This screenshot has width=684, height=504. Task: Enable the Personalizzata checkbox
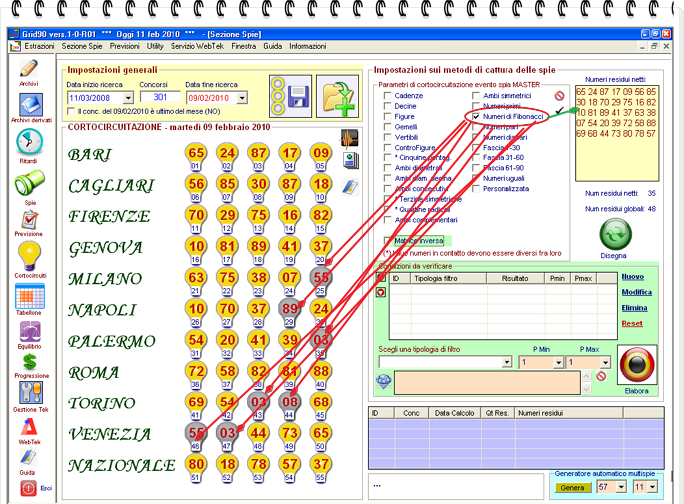(476, 189)
